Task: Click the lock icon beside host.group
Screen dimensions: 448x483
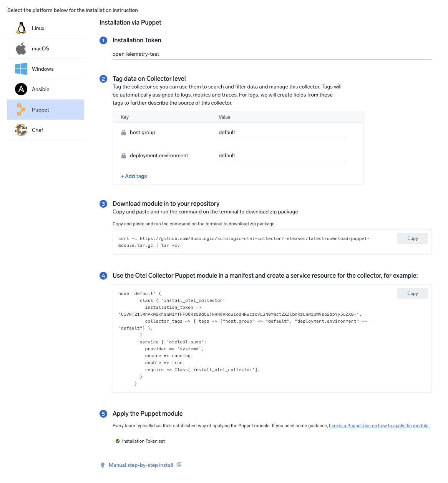Action: 124,133
